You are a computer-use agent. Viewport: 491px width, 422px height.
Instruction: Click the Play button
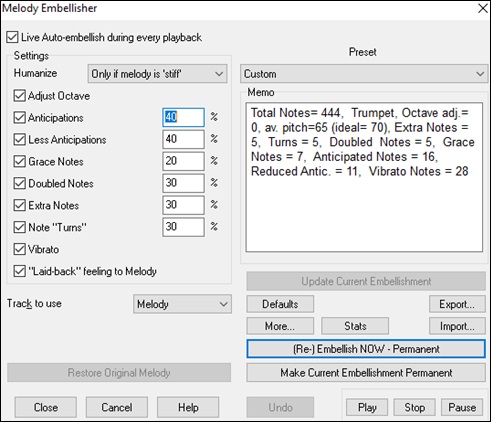367,407
